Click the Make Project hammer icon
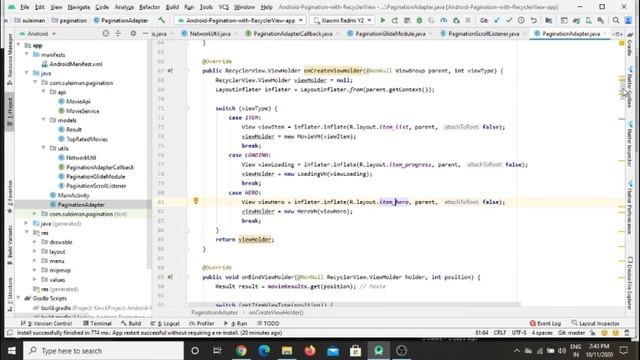The image size is (640, 360). point(162,20)
